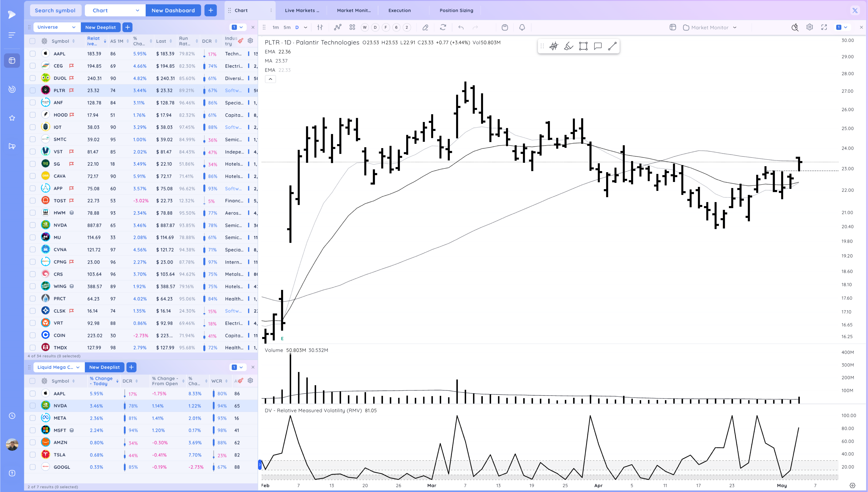Open Universe panel link group dropdown
The width and height of the screenshot is (868, 492).
[x=238, y=27]
